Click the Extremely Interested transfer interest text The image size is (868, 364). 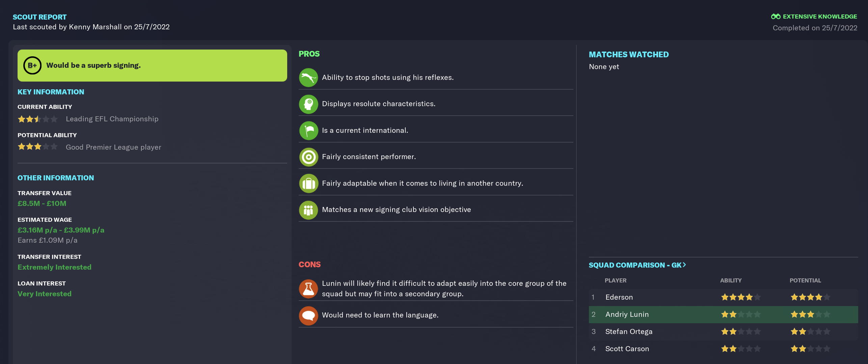(54, 267)
